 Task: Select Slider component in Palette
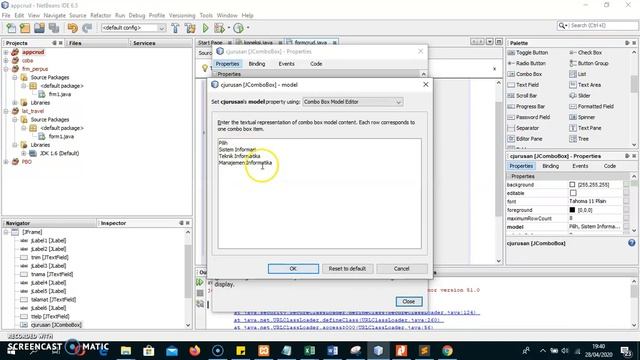[x=580, y=96]
